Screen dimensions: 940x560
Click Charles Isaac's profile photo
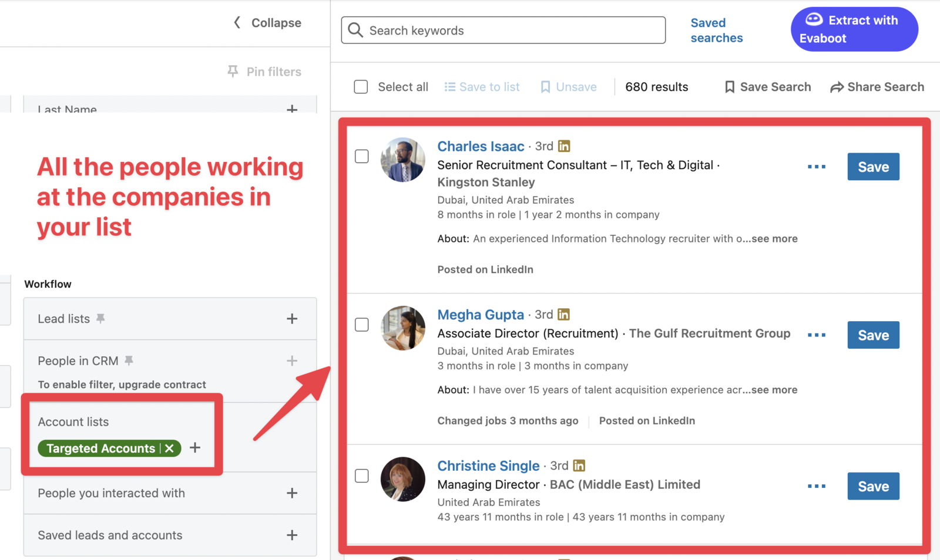click(402, 160)
